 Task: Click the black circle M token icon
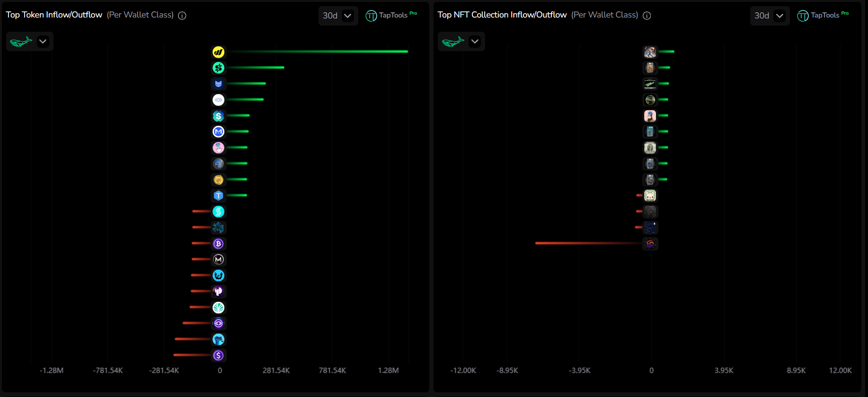(x=218, y=259)
